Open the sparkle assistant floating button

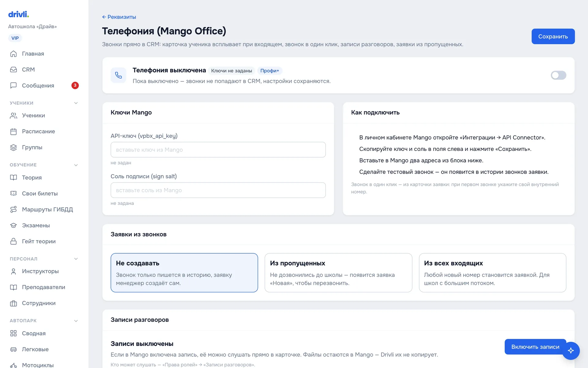click(571, 351)
